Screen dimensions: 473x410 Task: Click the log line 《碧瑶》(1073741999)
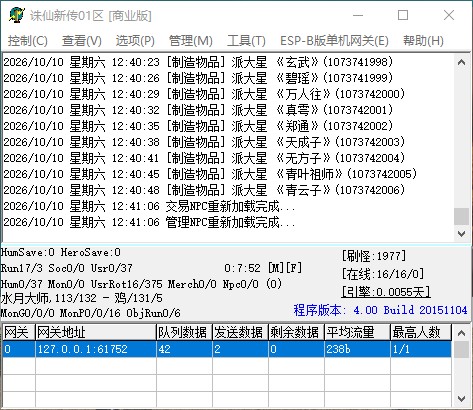tap(198, 78)
